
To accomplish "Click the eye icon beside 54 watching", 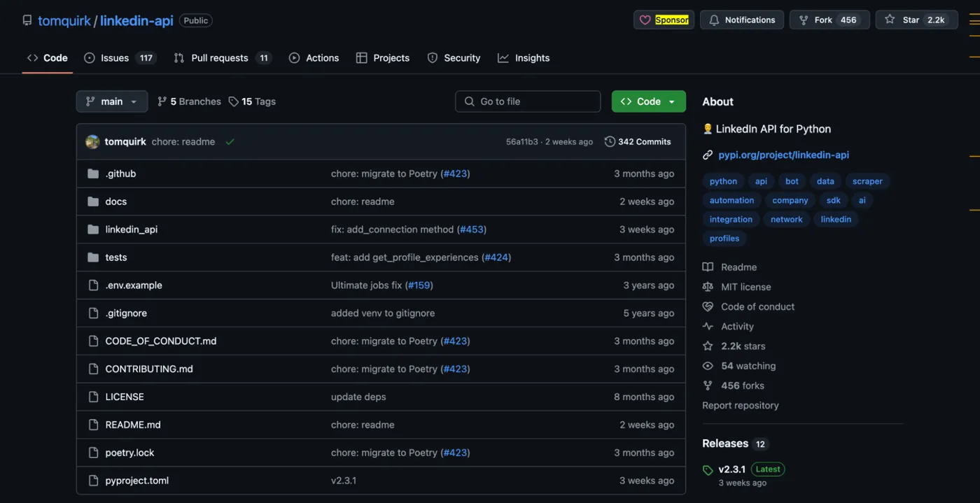I will tap(708, 366).
